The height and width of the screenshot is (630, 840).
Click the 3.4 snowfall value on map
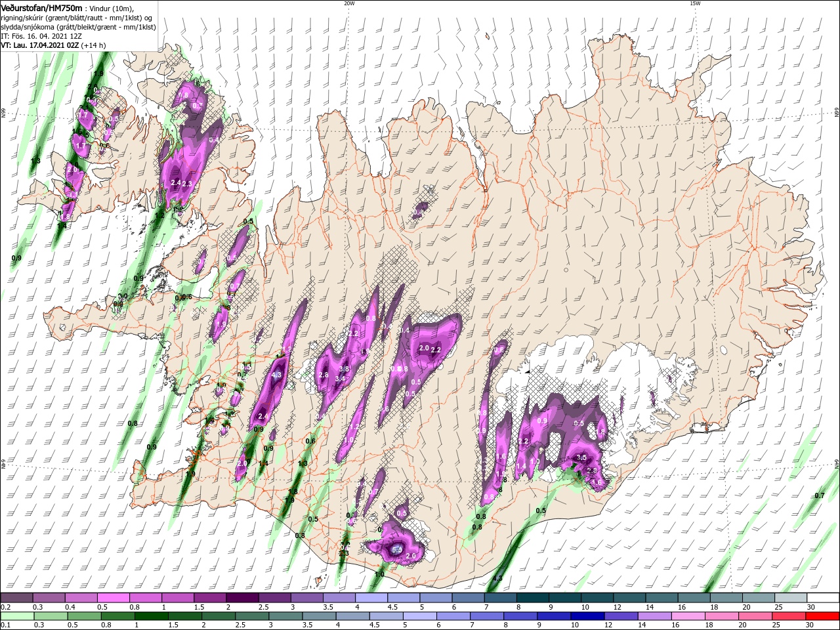click(x=340, y=379)
